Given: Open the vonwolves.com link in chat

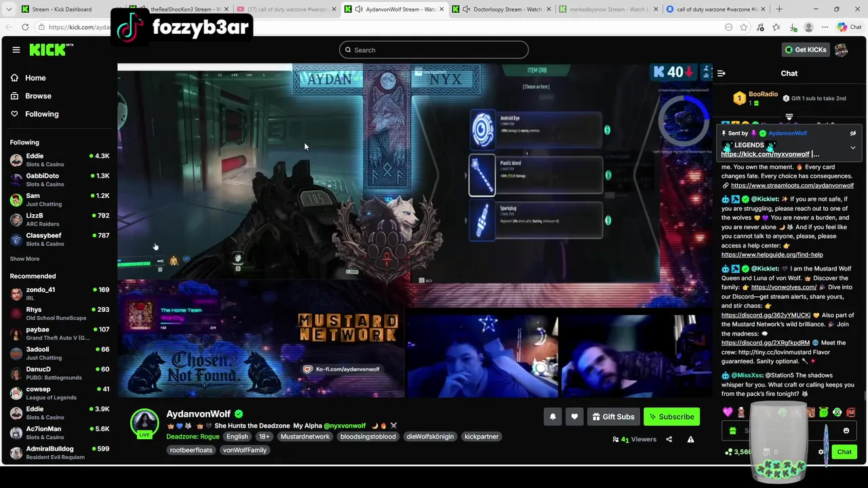Looking at the screenshot, I should tap(784, 287).
